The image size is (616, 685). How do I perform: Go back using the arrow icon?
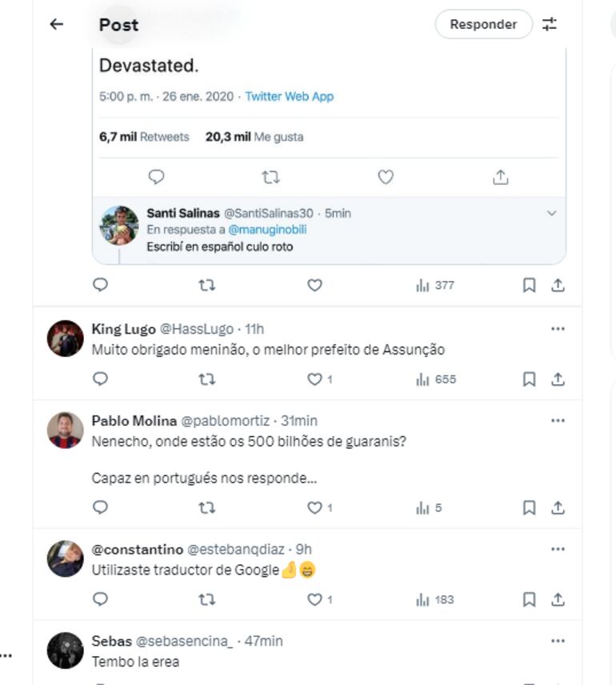56,24
